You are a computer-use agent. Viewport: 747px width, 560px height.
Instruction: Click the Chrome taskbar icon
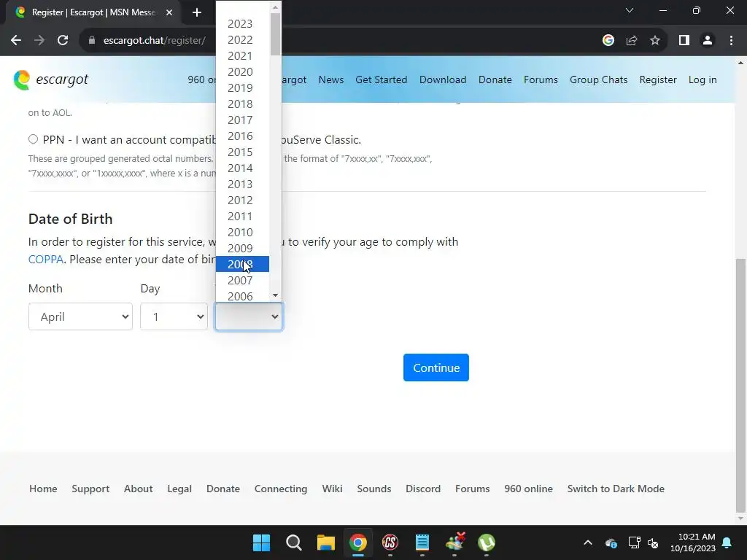[x=358, y=542]
